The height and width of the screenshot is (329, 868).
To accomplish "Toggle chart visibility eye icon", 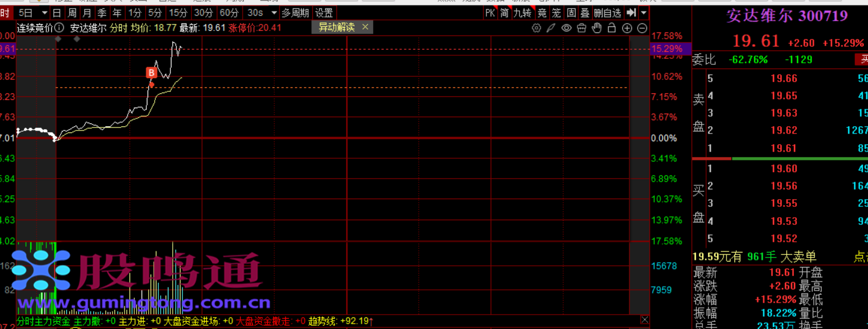I will (x=566, y=28).
